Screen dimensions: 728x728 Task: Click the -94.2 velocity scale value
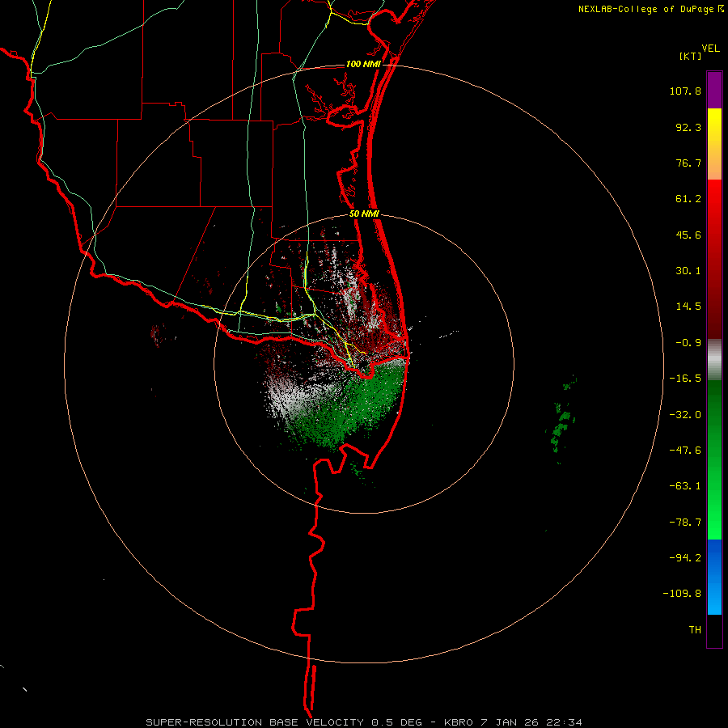click(x=685, y=558)
